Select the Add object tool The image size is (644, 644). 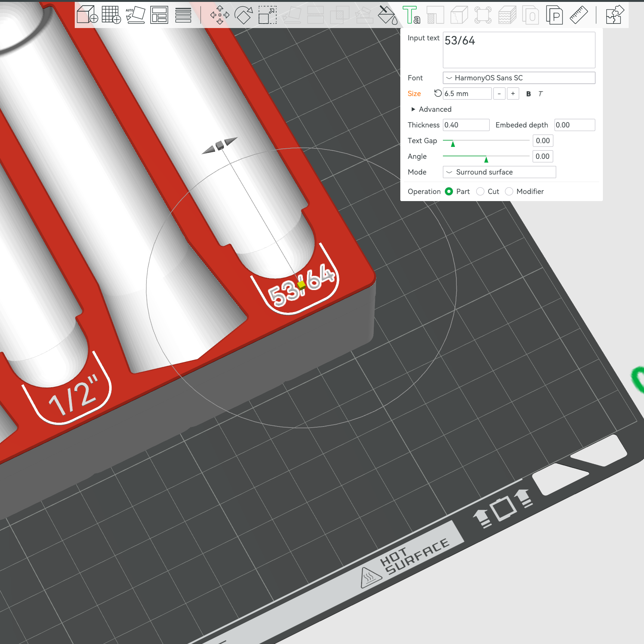(x=87, y=15)
